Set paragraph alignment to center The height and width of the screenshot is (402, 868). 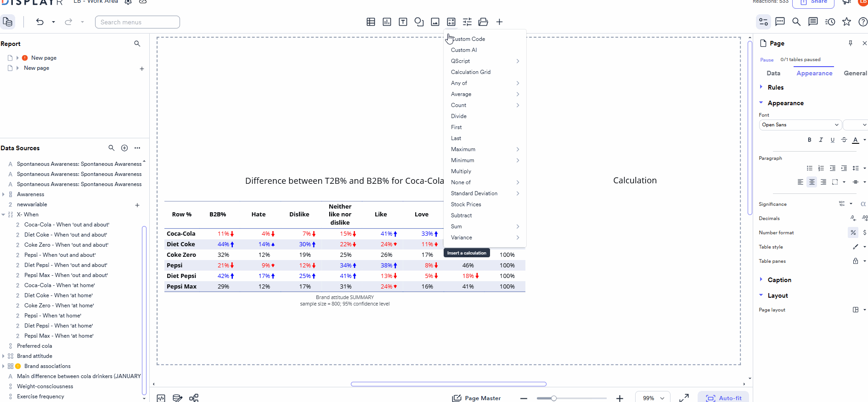point(812,182)
